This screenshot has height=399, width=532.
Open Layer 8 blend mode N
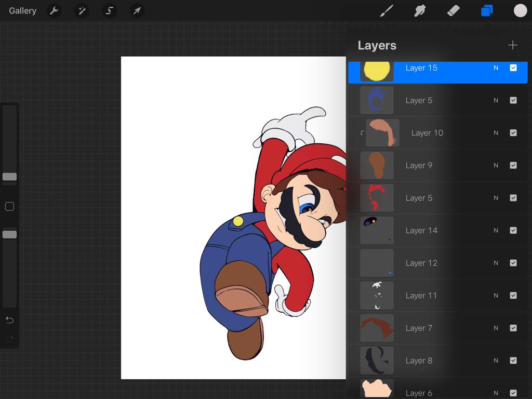tap(496, 361)
